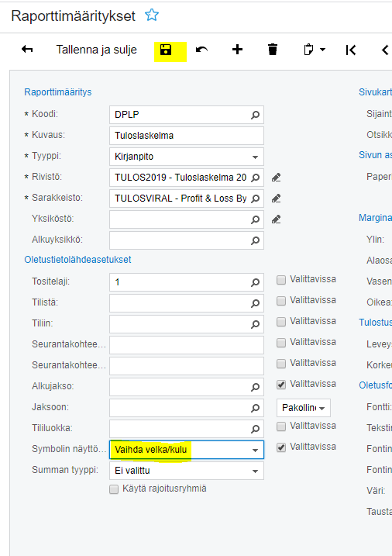Viewport: 392px width, 556px height.
Task: Expand Symbolin näyttö dropdown Vaihda velka/kulu
Action: [x=187, y=450]
